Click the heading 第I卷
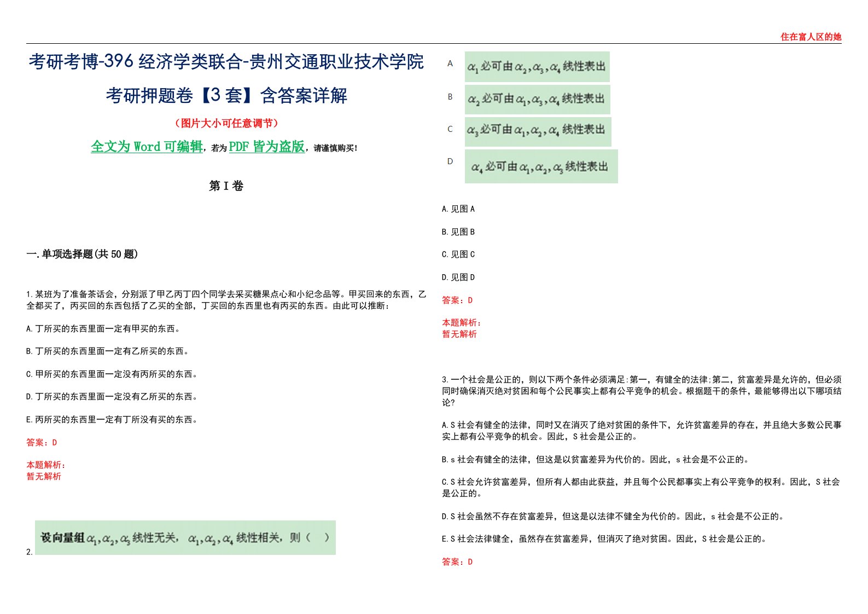The height and width of the screenshot is (614, 868). [x=226, y=186]
